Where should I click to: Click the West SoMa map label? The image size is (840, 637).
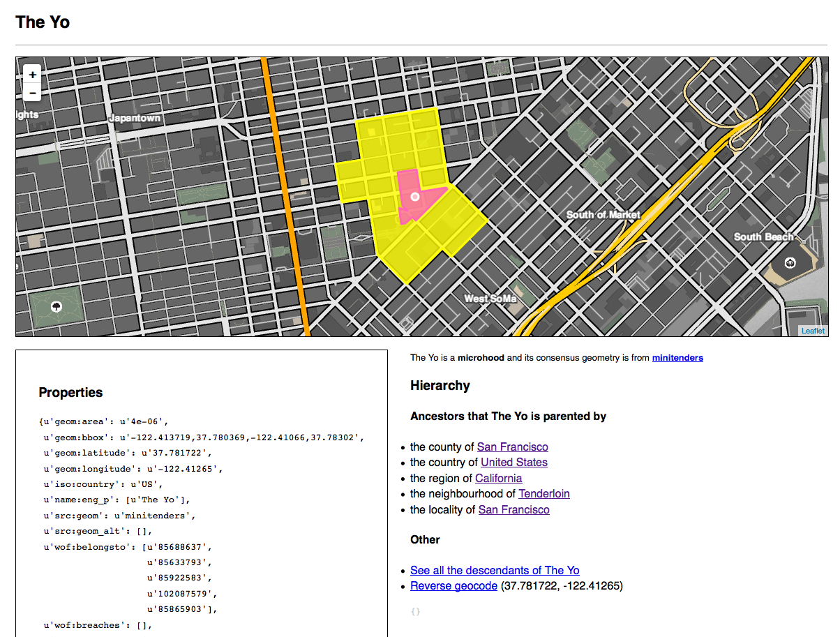point(490,299)
